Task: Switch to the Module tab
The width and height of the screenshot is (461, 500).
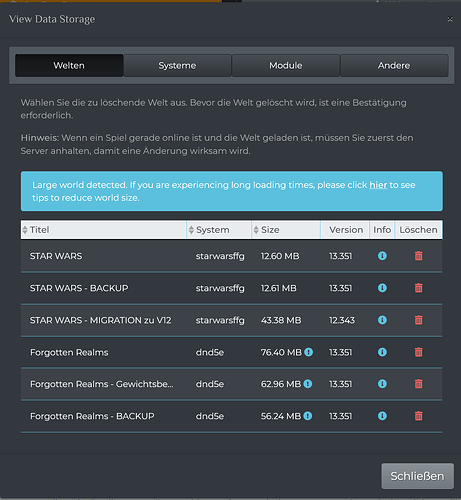Action: pos(286,65)
